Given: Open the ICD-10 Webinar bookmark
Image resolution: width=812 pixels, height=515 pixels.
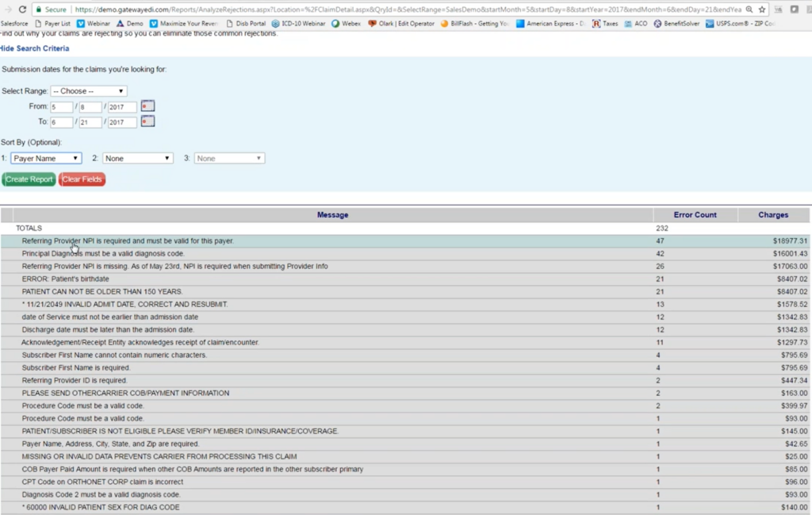Looking at the screenshot, I should click(x=299, y=24).
